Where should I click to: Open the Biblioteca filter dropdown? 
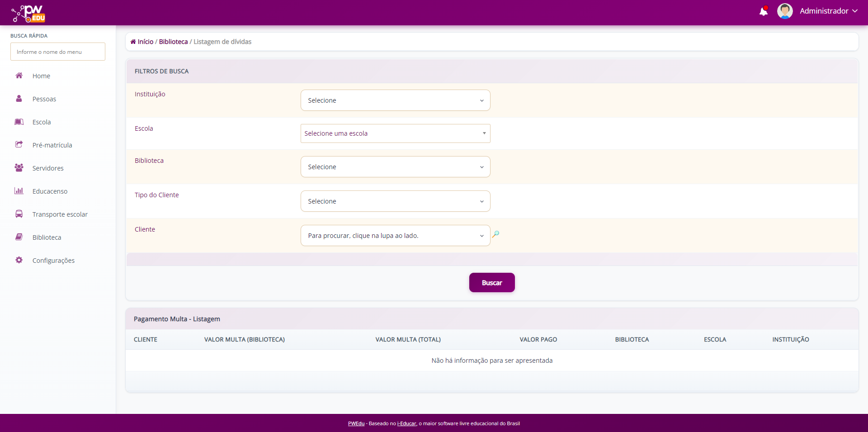click(x=395, y=167)
